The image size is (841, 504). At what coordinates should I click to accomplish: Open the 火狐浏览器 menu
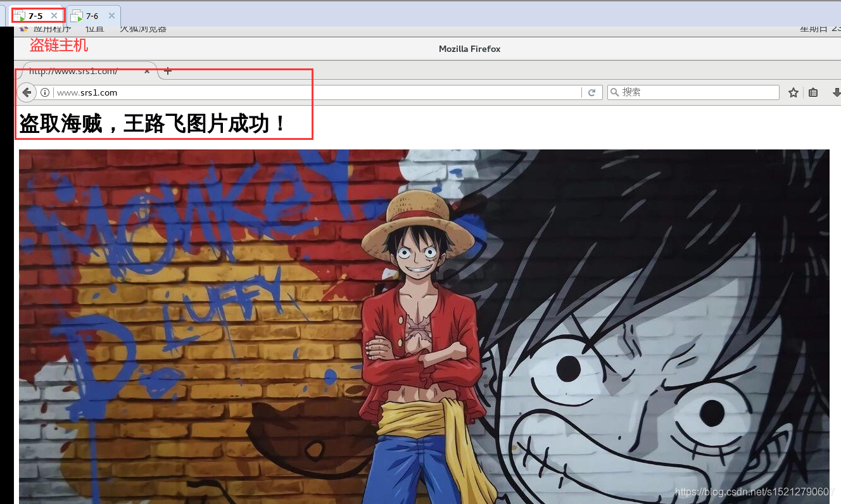142,28
